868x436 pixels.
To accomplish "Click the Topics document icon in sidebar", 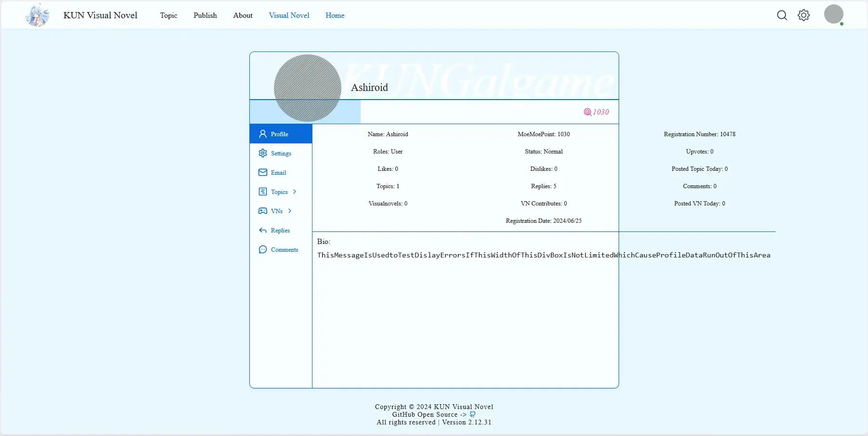I will click(263, 192).
